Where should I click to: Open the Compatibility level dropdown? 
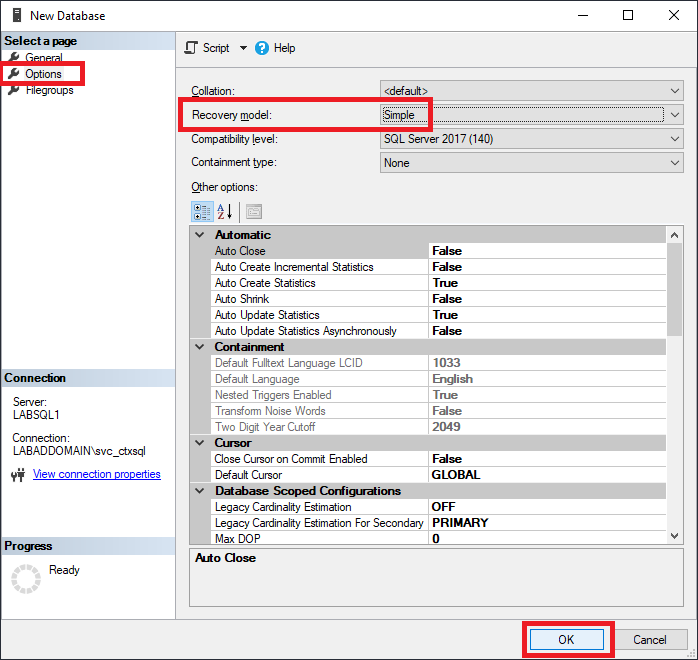pyautogui.click(x=674, y=139)
